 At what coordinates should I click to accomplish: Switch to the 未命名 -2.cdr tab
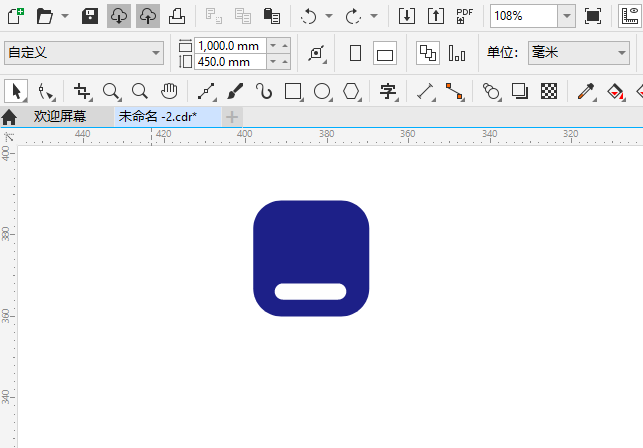click(x=167, y=117)
